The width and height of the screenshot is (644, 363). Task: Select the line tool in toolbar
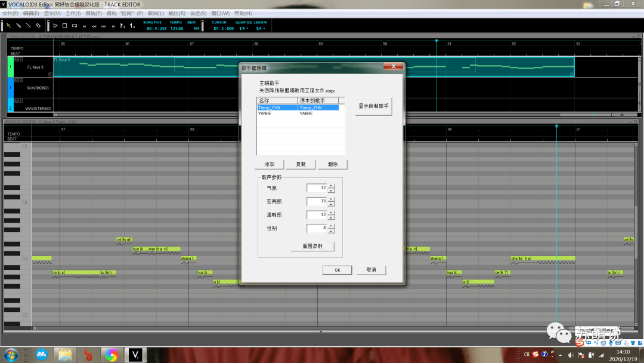pyautogui.click(x=29, y=26)
